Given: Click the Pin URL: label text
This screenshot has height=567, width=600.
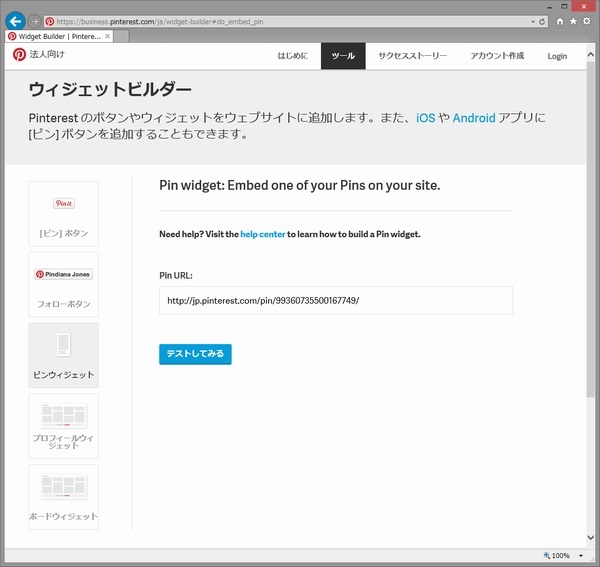Looking at the screenshot, I should click(x=176, y=275).
